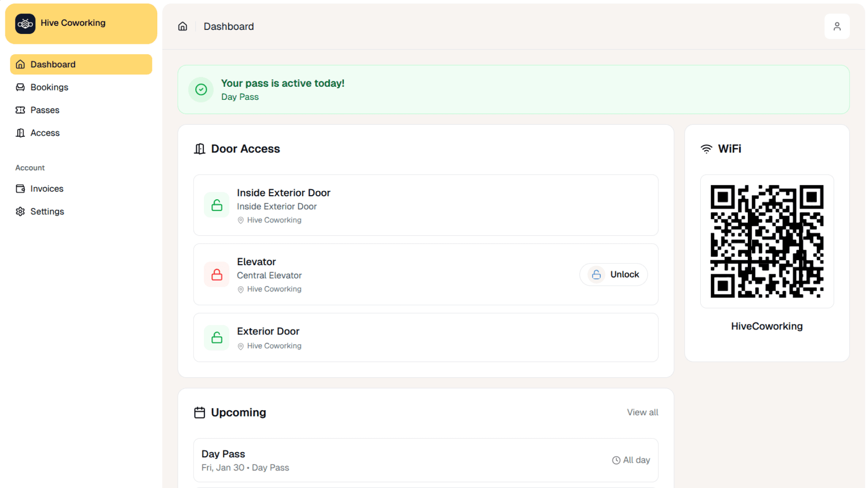868x488 pixels.
Task: Go to Passes in the sidebar
Action: [x=45, y=110]
